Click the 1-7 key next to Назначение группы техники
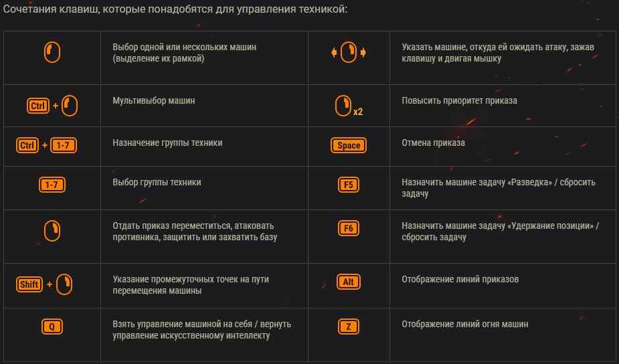 tap(63, 145)
